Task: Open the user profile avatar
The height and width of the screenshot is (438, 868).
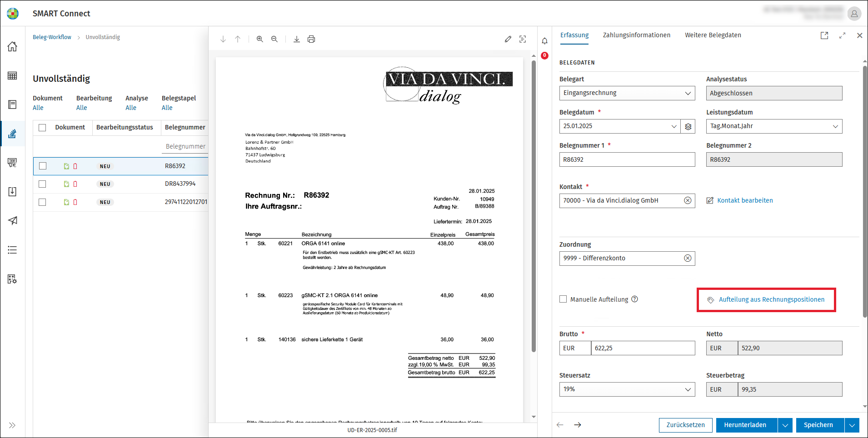Action: [854, 14]
